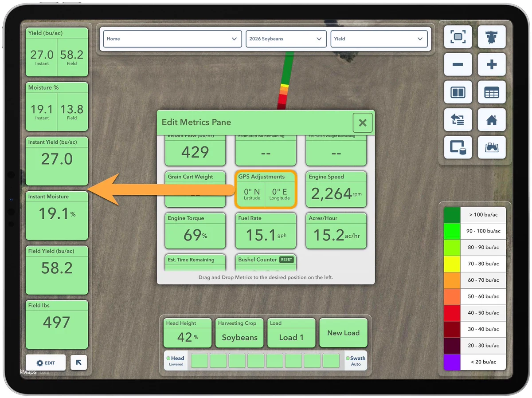
Task: Select the GPS Adjustments metric tile
Action: click(x=265, y=189)
